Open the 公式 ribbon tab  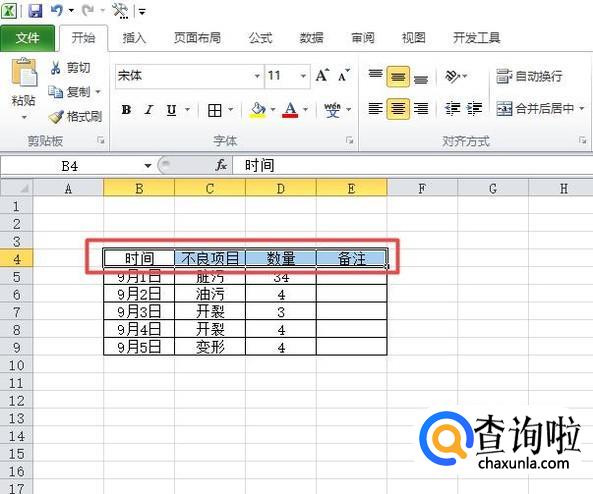click(x=260, y=38)
